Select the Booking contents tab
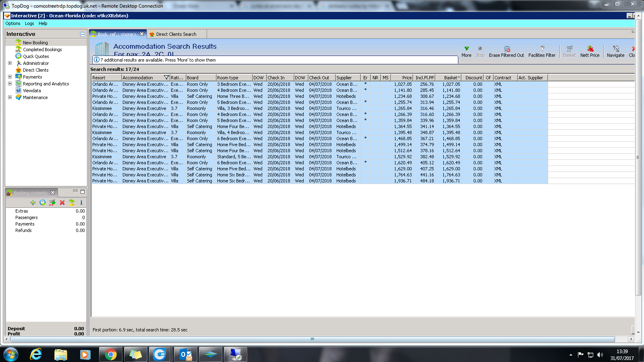644x362 pixels. click(x=31, y=193)
